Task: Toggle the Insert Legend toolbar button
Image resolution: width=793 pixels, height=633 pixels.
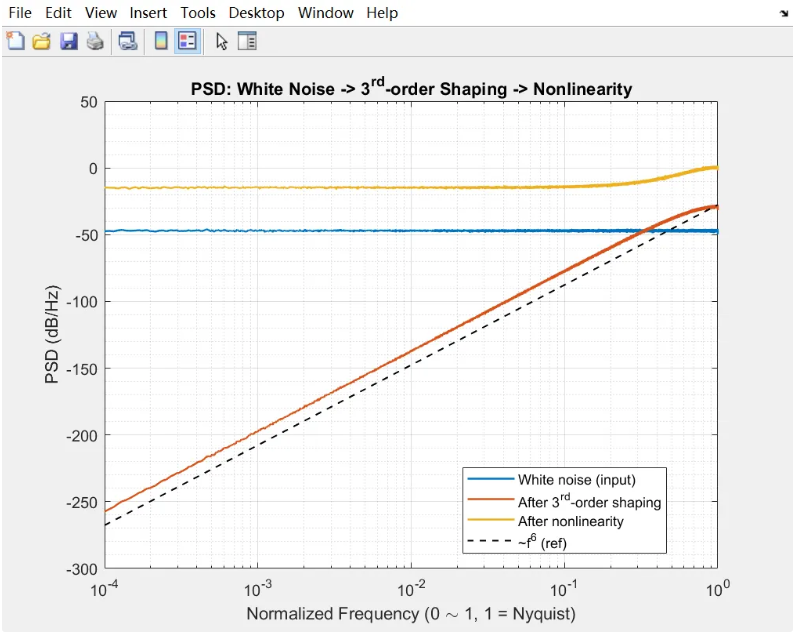Action: coord(186,41)
